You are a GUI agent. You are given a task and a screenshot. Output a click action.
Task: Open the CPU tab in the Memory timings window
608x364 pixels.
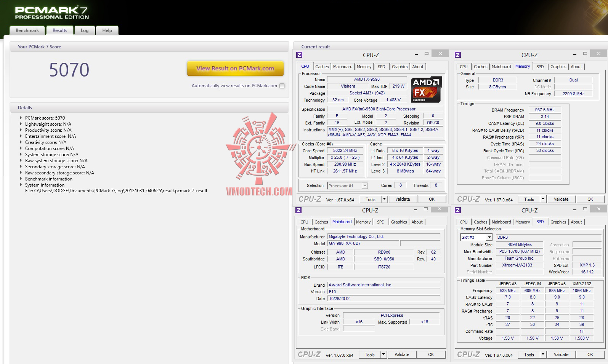tap(464, 67)
